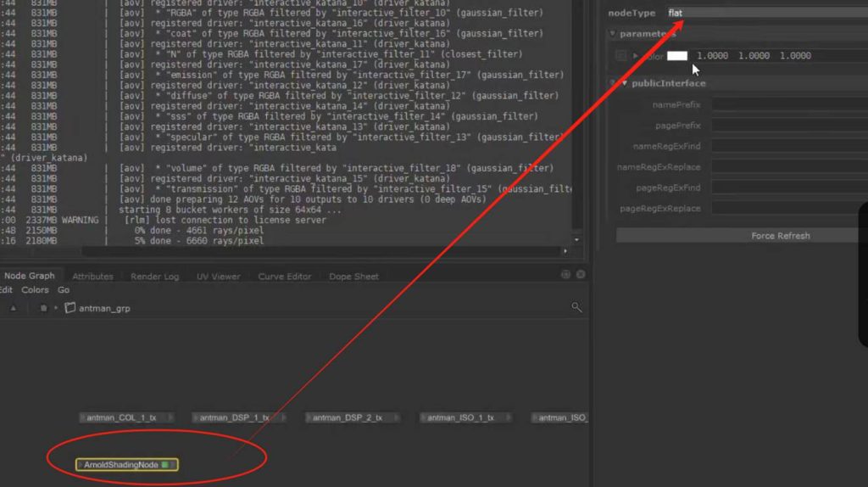Open the Render Log tab
This screenshot has height=487, width=868.
click(154, 277)
